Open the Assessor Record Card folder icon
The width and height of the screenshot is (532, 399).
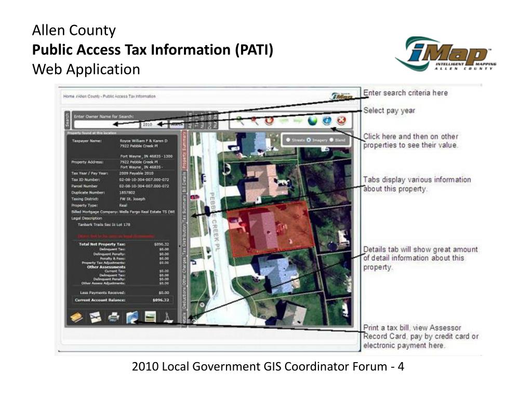coord(132,317)
